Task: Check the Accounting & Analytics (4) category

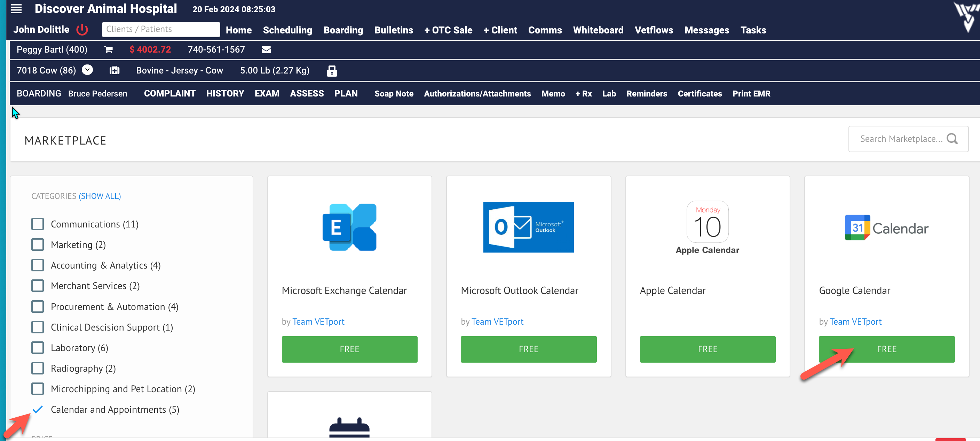Action: (x=37, y=265)
